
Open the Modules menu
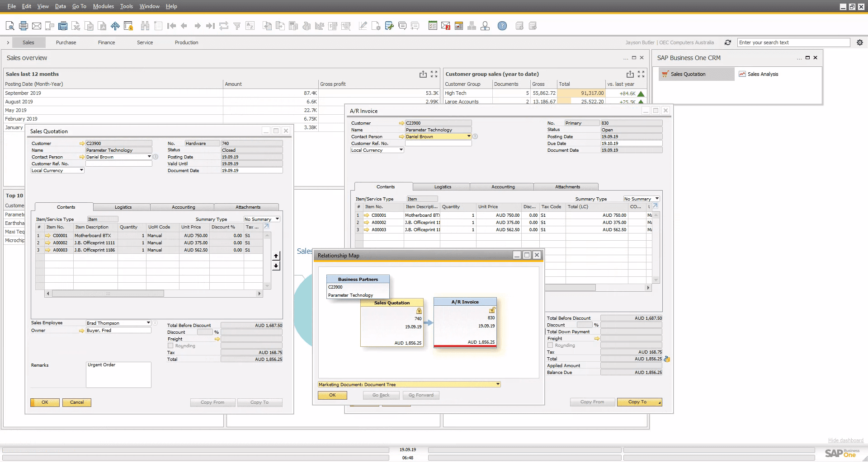[103, 6]
